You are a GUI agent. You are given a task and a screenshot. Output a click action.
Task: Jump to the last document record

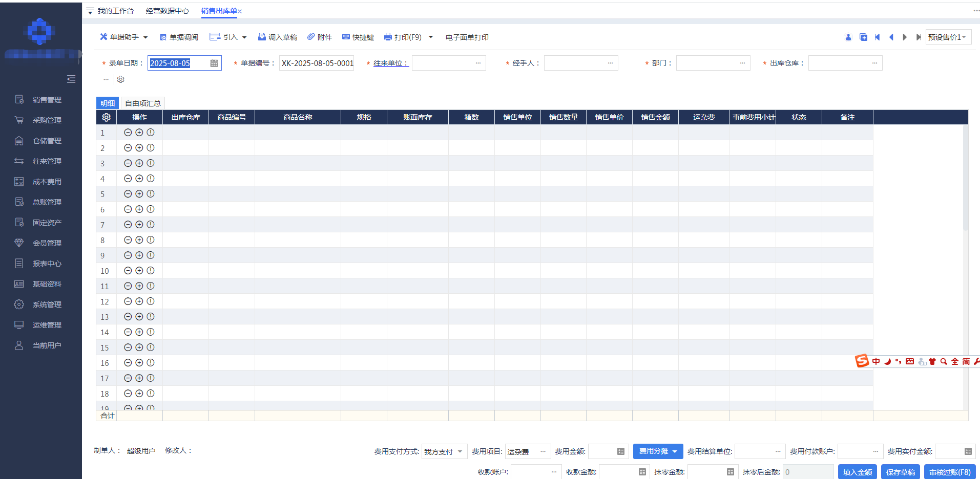point(919,37)
